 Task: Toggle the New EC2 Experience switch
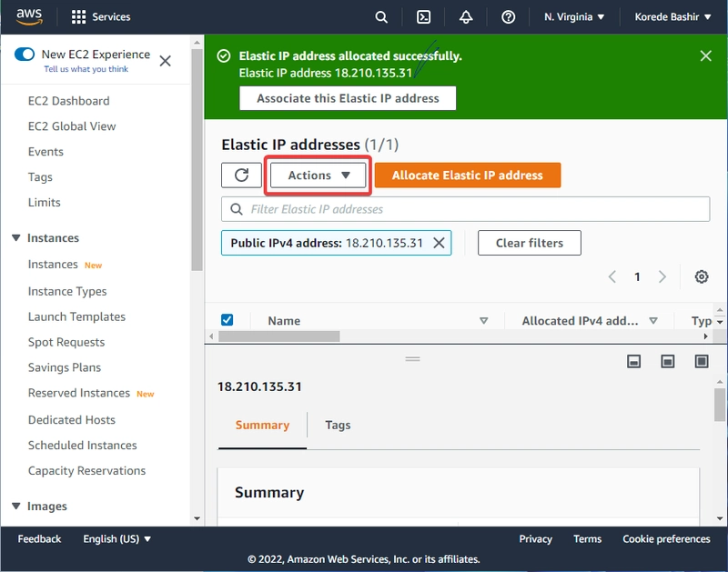coord(25,55)
